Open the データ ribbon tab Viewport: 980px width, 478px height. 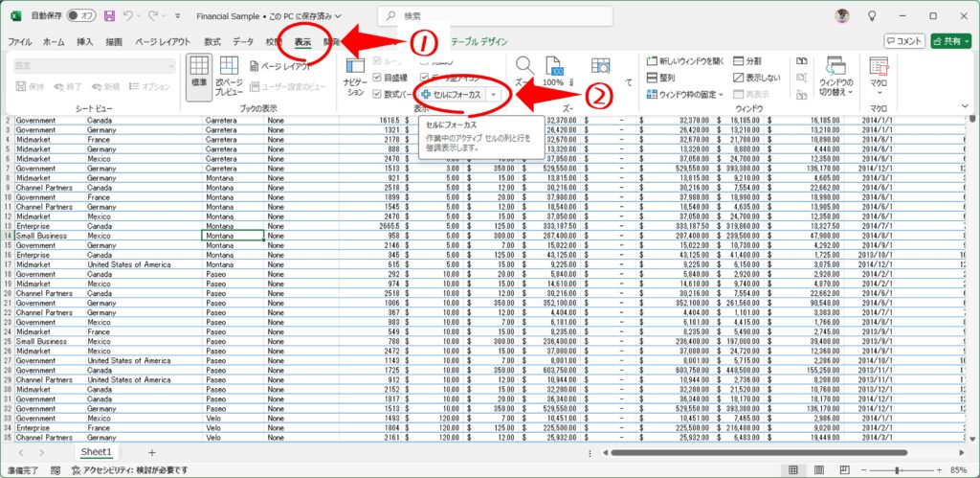pyautogui.click(x=243, y=42)
